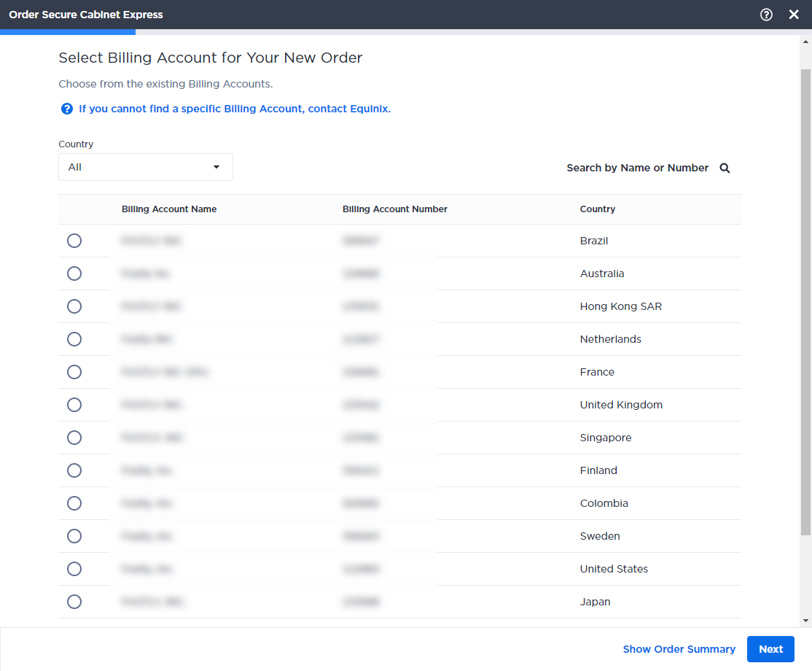Screen dimensions: 812x671
Task: Select the Brazil billing account radio button
Action: (x=74, y=241)
